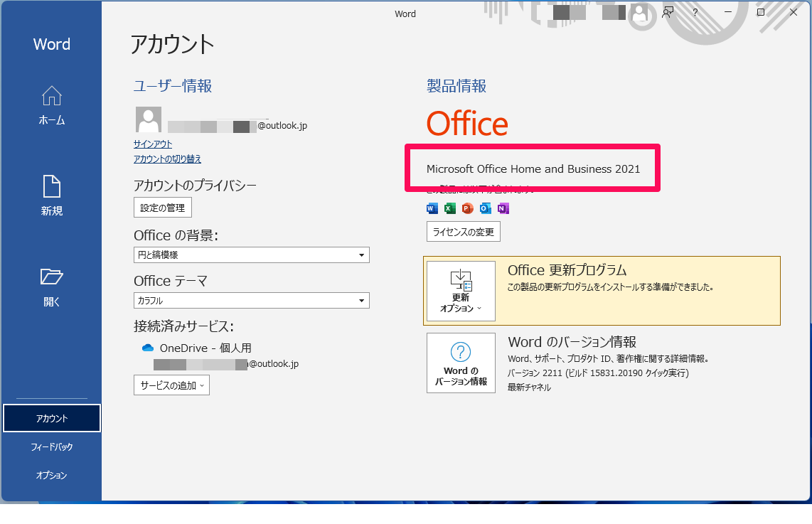Viewport: 812px width, 524px height.
Task: Click the サインアウト link
Action: pos(153,144)
